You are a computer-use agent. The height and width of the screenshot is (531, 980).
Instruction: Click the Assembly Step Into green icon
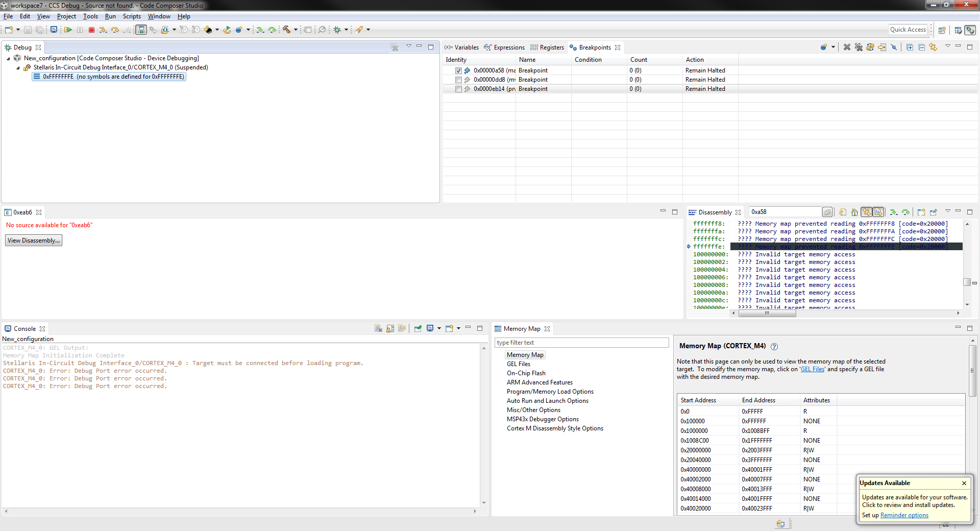pos(260,30)
